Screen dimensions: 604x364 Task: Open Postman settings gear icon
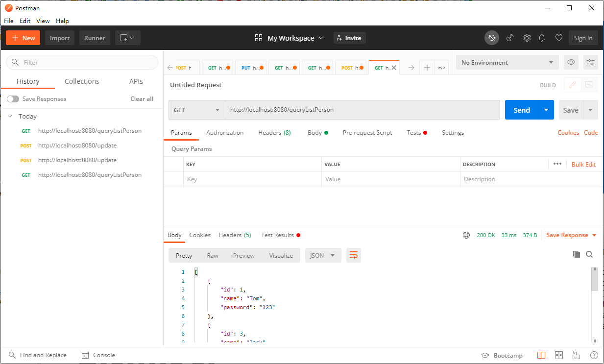coord(527,38)
